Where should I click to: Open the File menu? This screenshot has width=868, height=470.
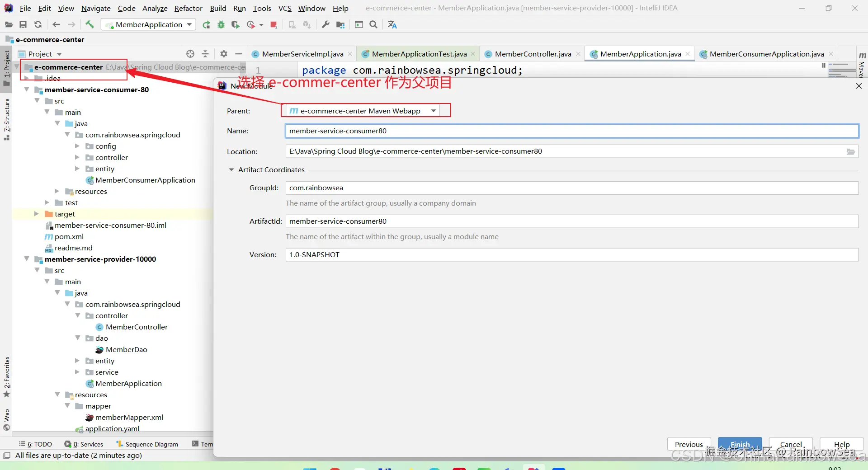[25, 8]
